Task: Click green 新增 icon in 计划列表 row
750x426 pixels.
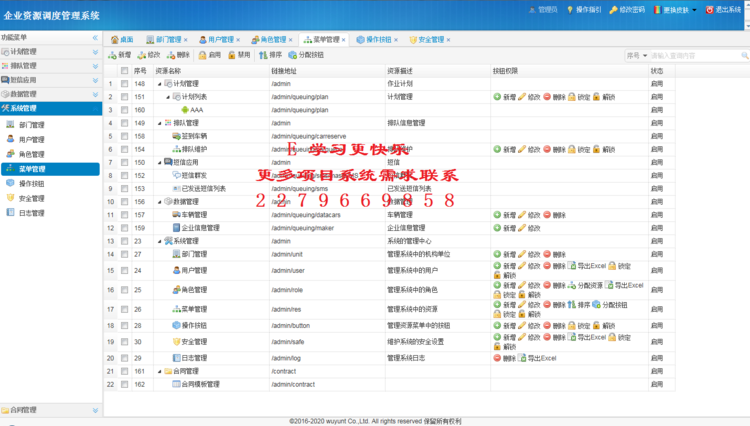Action: coord(497,97)
